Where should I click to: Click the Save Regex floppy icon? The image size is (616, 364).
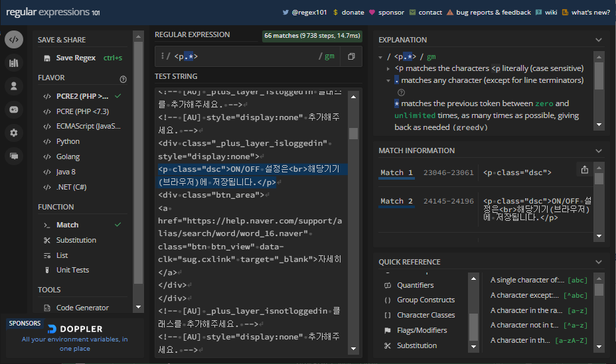pos(46,58)
